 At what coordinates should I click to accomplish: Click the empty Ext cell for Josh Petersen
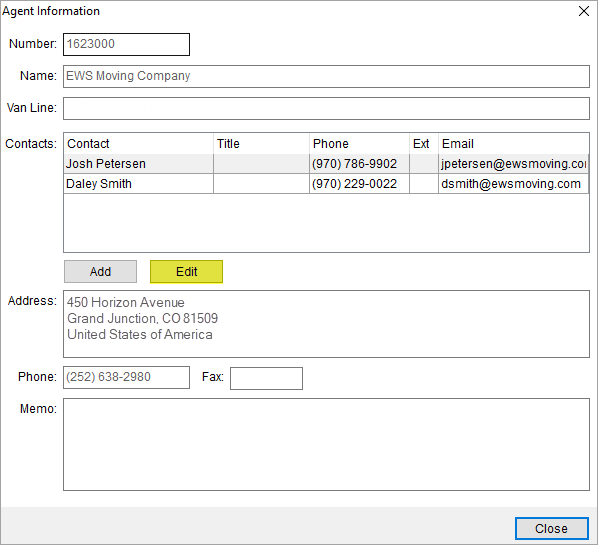[424, 164]
